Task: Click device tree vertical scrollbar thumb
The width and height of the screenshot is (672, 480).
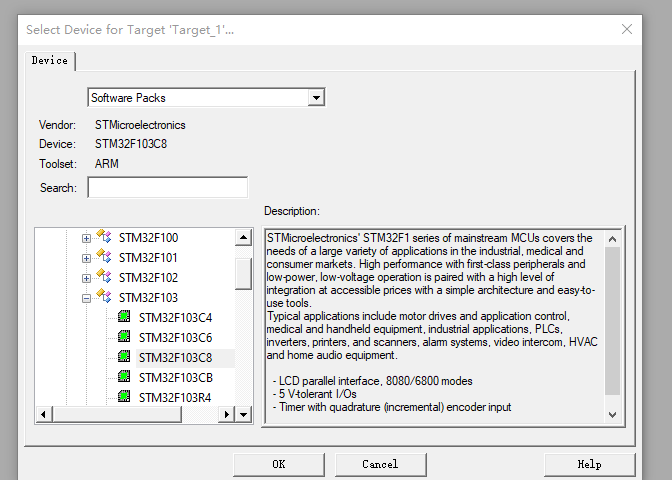Action: click(x=243, y=273)
